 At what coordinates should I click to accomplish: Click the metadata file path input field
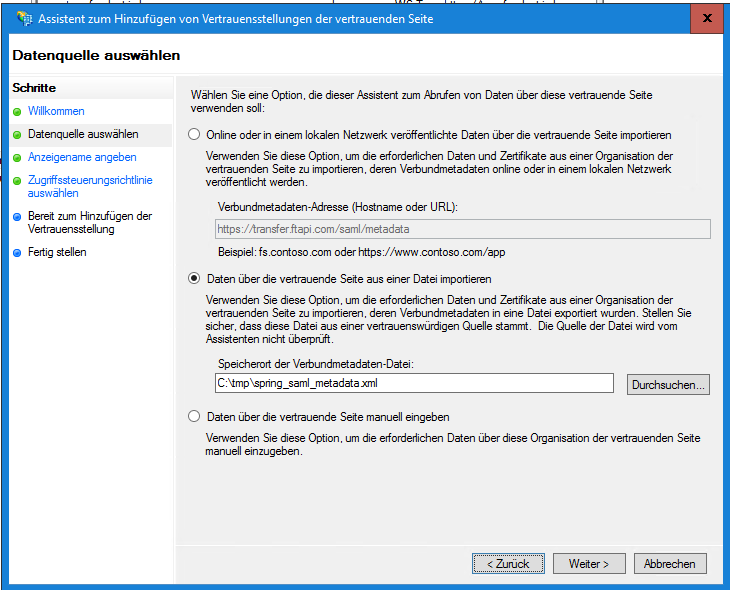coord(414,383)
